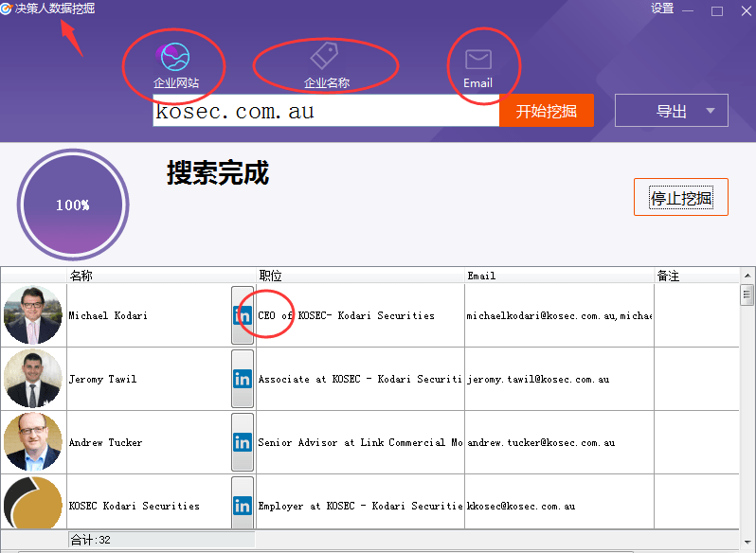Select the Email envelope icon
This screenshot has width=756, height=553.
[x=477, y=60]
